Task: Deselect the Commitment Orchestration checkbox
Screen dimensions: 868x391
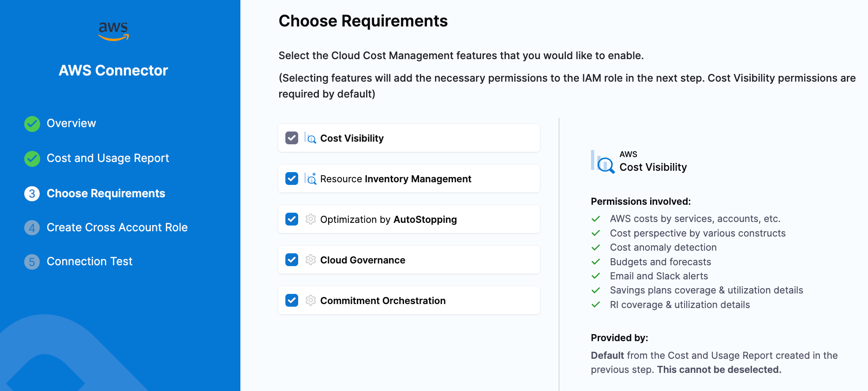Action: 292,301
